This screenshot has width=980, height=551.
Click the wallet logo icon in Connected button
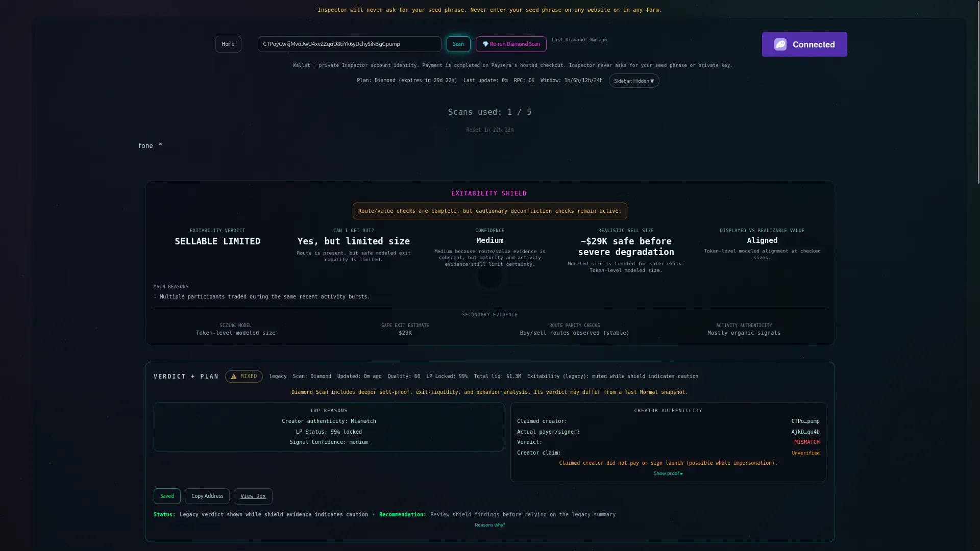point(780,44)
